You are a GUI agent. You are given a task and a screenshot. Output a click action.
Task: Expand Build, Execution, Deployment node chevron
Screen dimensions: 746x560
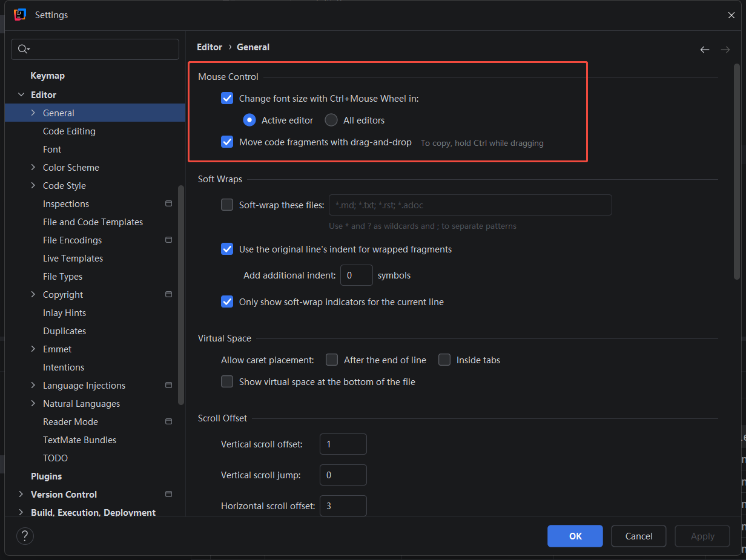click(21, 513)
